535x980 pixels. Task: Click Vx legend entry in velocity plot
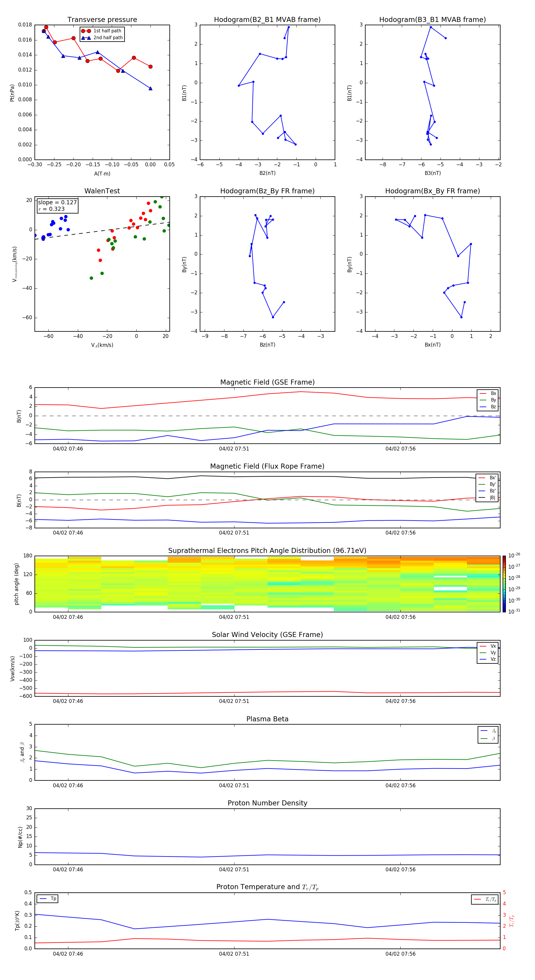click(488, 646)
